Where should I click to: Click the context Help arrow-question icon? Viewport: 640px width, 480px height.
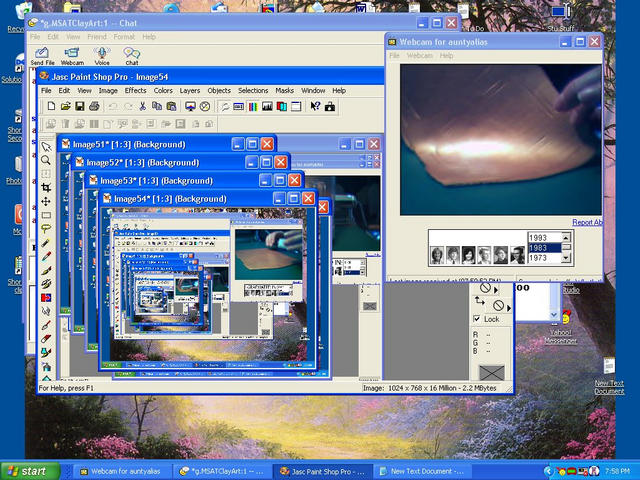pyautogui.click(x=315, y=107)
